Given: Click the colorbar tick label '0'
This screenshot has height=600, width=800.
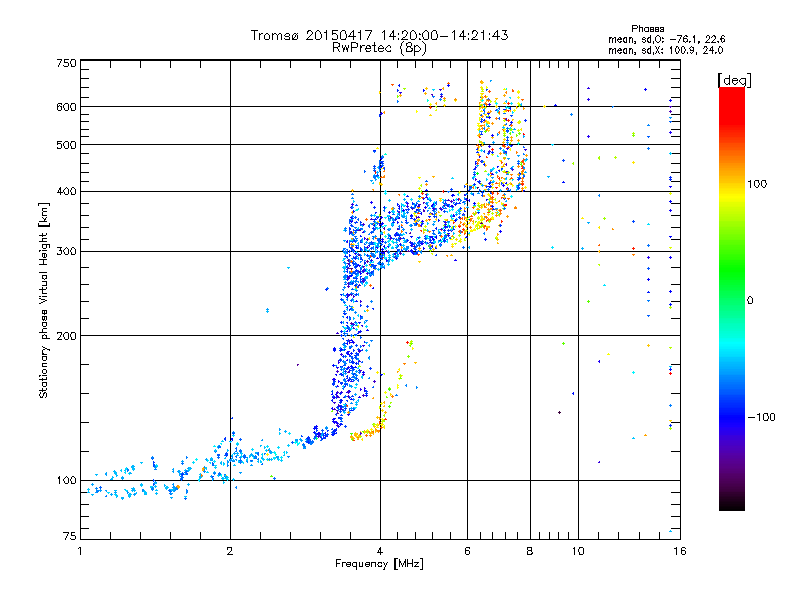Looking at the screenshot, I should click(750, 300).
